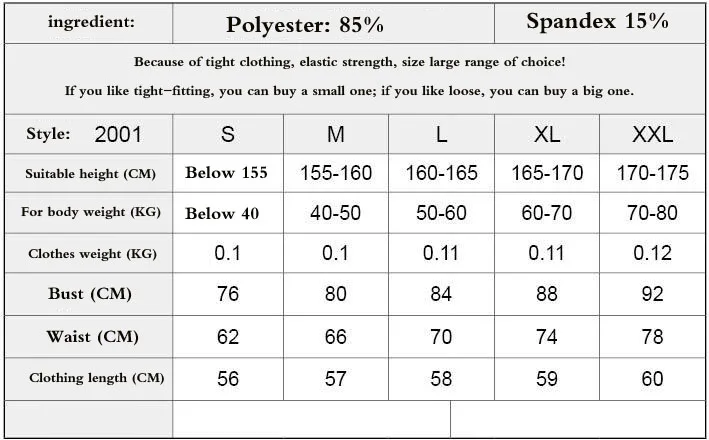Click the Bust (CM) row label

click(90, 294)
